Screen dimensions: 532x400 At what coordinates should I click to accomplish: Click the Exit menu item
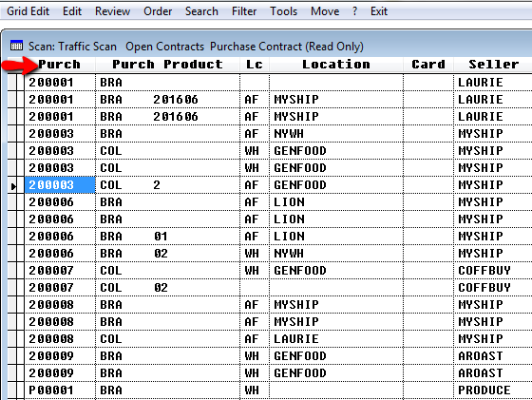pyautogui.click(x=379, y=11)
